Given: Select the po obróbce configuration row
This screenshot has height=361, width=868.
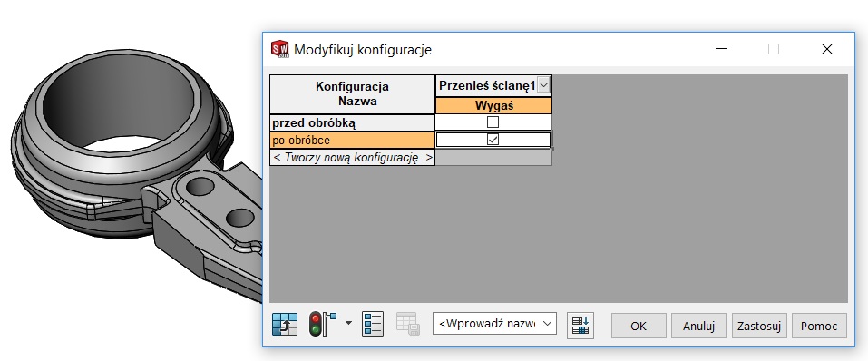Looking at the screenshot, I should pyautogui.click(x=353, y=140).
